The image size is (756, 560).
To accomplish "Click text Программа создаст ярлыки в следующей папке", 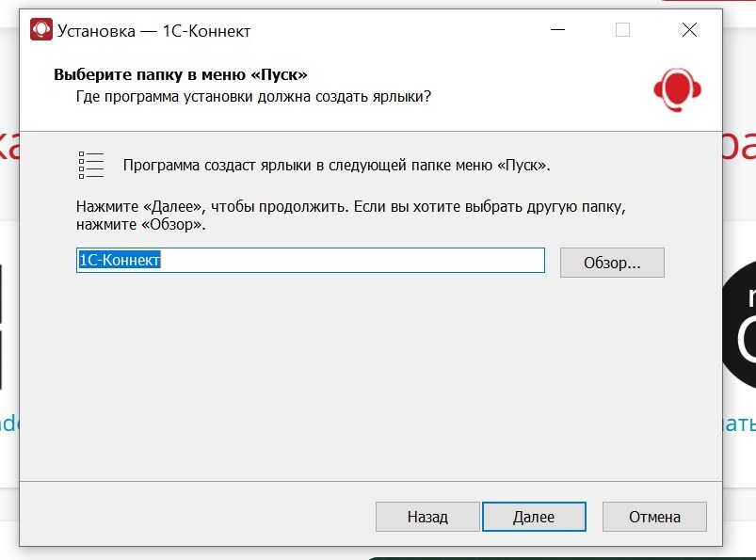I will 336,166.
